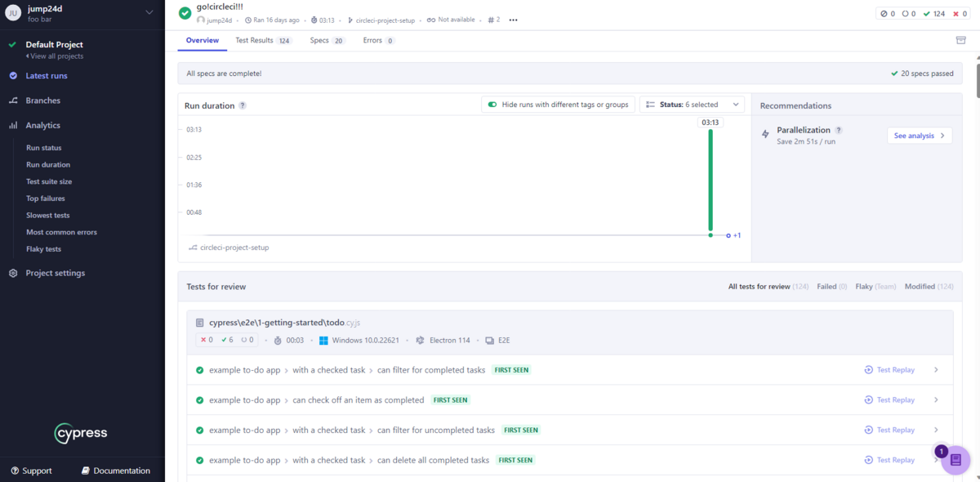The image size is (980, 482).
Task: Open the purple notifications book widget
Action: pyautogui.click(x=955, y=460)
